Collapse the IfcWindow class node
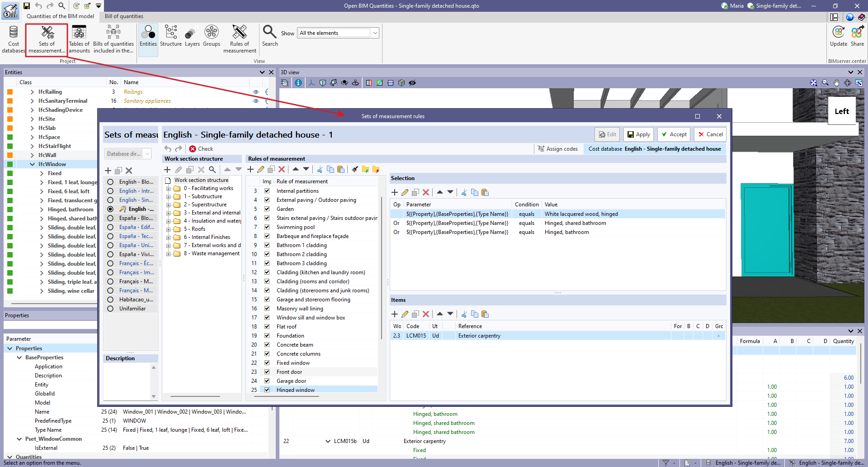The width and height of the screenshot is (868, 467). [x=32, y=164]
